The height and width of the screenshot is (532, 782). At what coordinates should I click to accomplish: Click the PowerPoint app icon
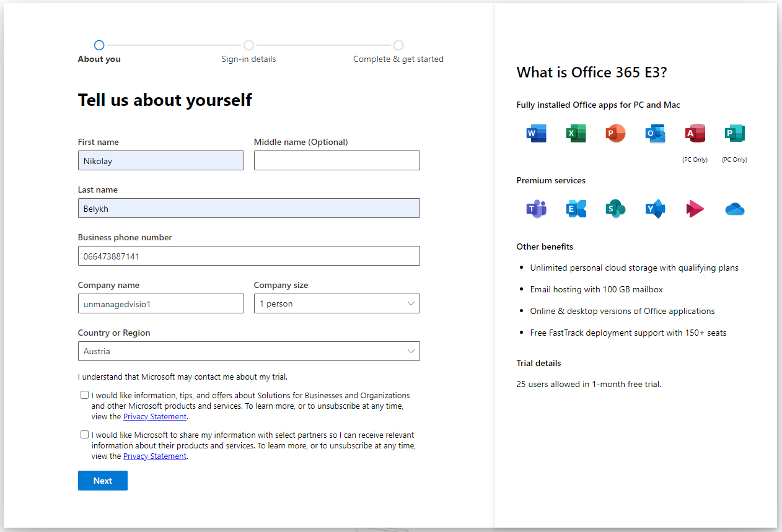coord(615,133)
